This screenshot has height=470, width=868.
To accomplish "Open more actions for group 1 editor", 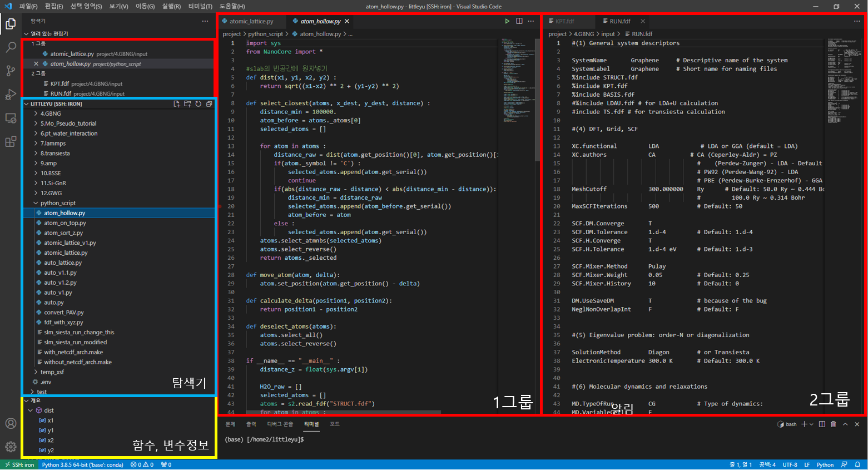I will pos(531,21).
